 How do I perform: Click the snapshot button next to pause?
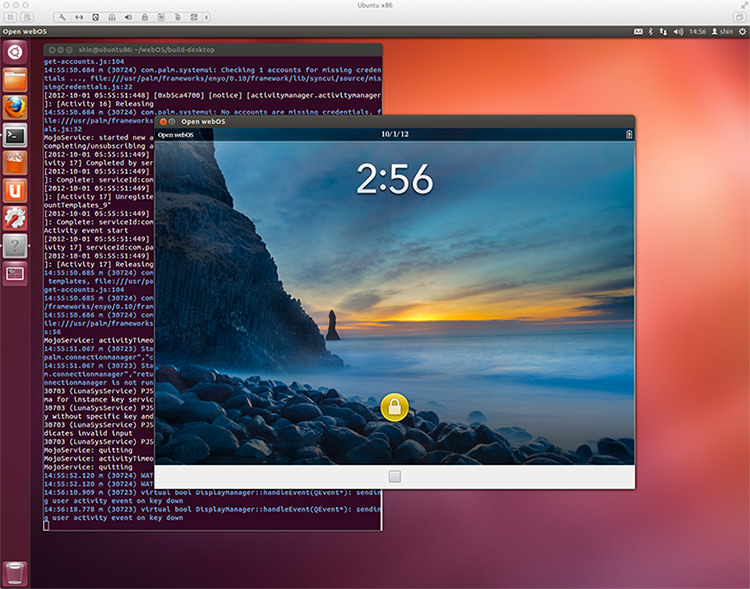[28, 17]
